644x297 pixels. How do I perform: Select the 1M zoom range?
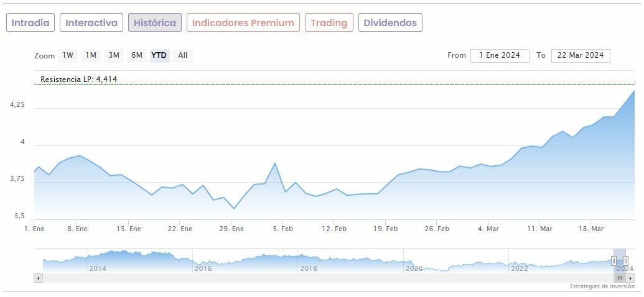(x=91, y=55)
